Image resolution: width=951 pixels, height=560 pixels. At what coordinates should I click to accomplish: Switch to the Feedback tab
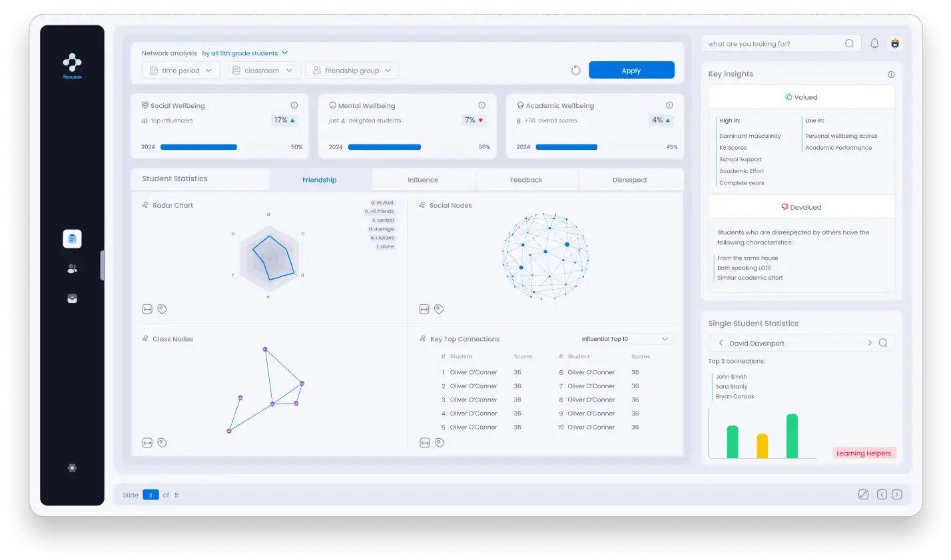[526, 180]
